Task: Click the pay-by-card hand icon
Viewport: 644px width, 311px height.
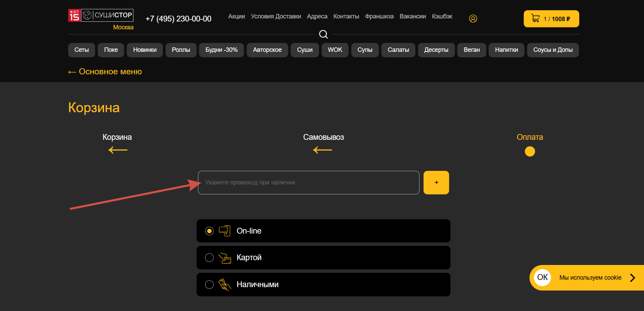Action: [x=225, y=258]
